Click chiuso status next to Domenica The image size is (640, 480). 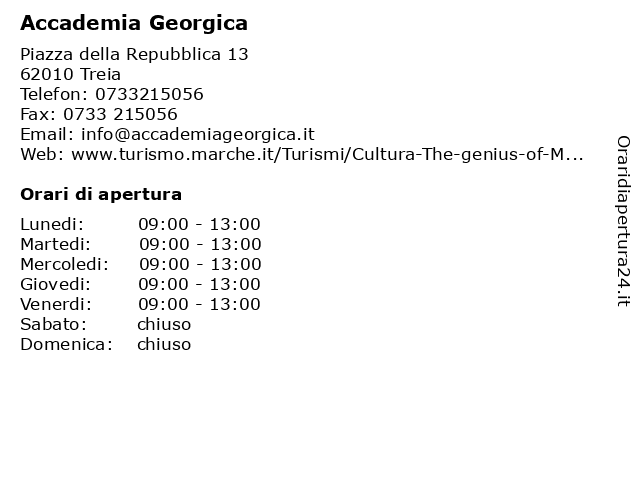click(x=164, y=344)
